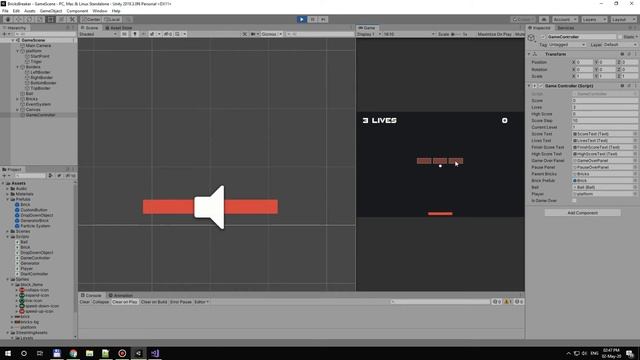Toggle console warning count filter

pyautogui.click(x=507, y=302)
